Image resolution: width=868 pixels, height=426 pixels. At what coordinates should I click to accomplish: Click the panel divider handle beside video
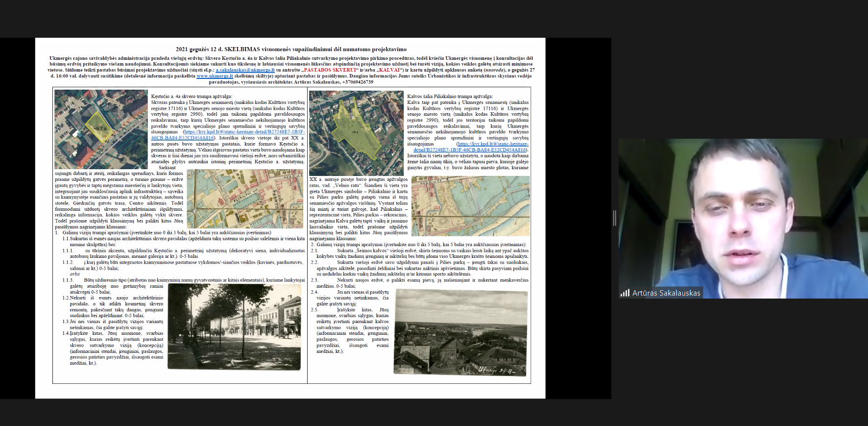pos(614,218)
